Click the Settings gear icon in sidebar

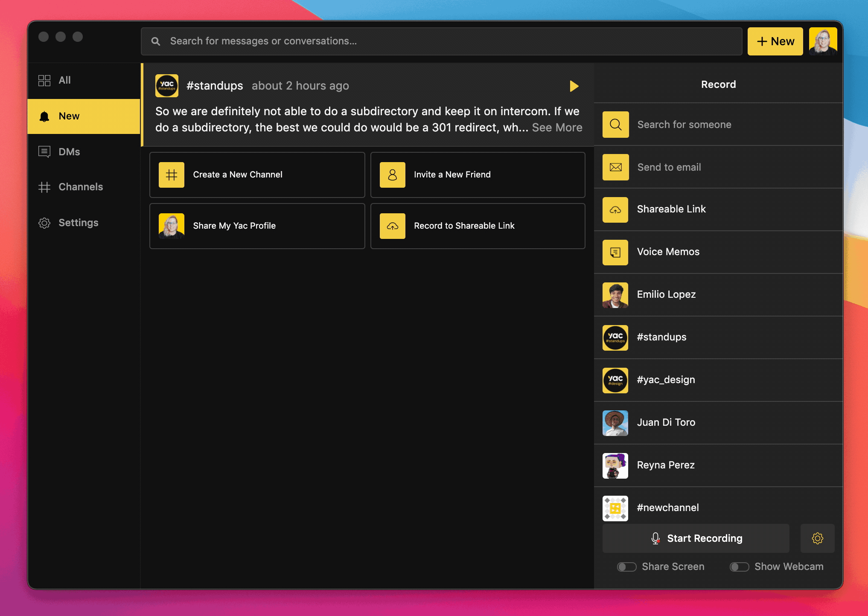pos(44,223)
